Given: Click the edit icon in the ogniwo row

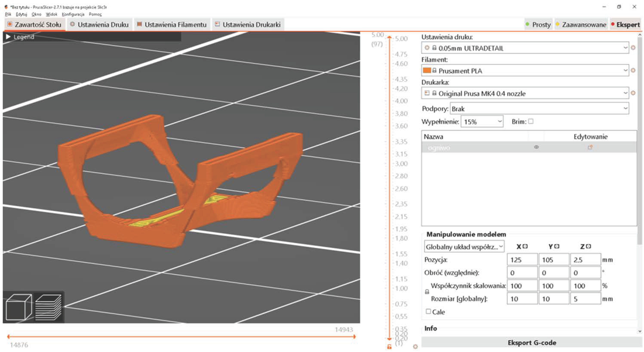Looking at the screenshot, I should coord(590,147).
